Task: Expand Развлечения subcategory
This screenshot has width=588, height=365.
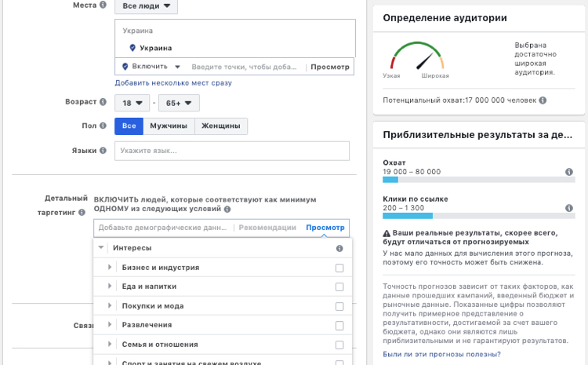Action: (x=110, y=324)
